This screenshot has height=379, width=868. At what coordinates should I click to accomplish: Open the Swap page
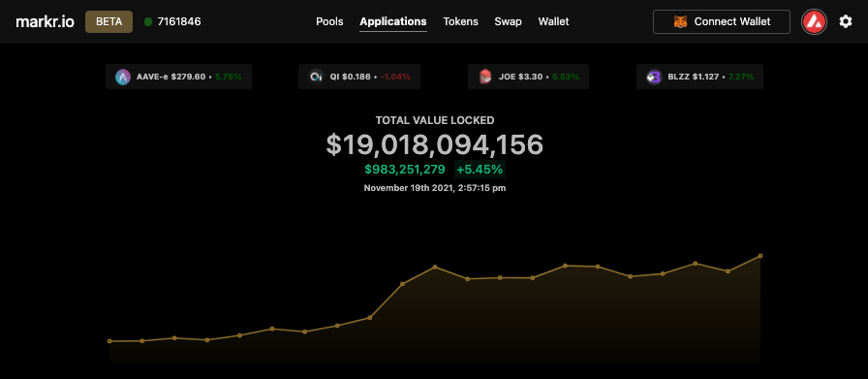click(x=509, y=21)
